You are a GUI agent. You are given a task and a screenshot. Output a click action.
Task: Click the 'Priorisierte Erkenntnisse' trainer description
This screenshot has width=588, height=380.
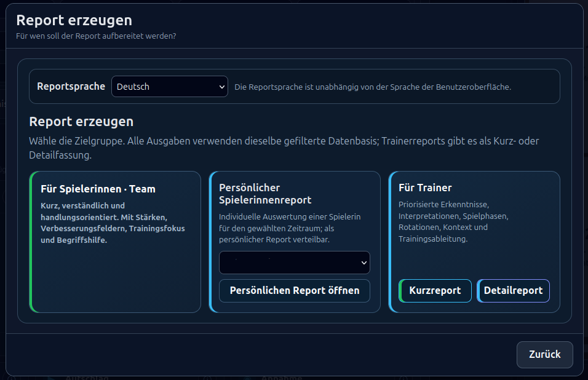453,221
